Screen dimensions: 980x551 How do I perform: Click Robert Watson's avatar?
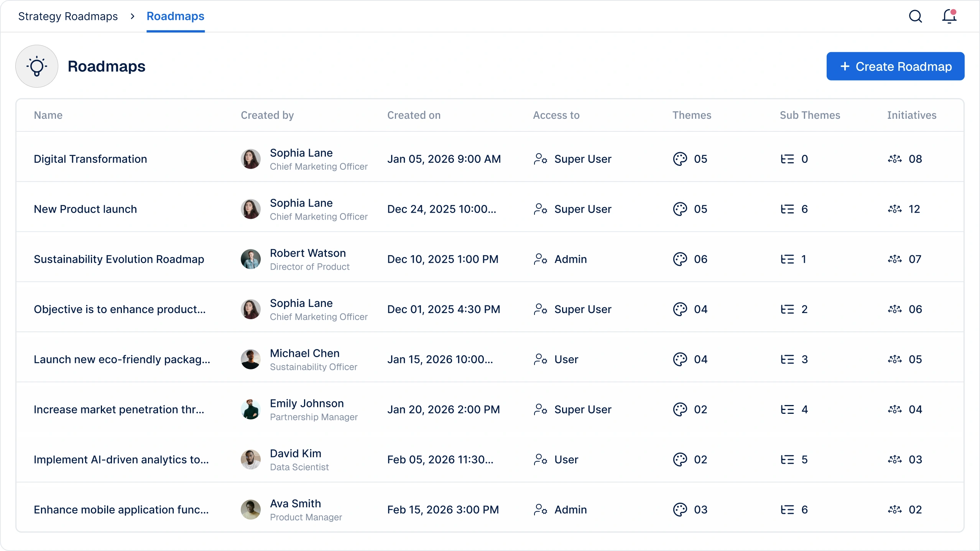251,259
